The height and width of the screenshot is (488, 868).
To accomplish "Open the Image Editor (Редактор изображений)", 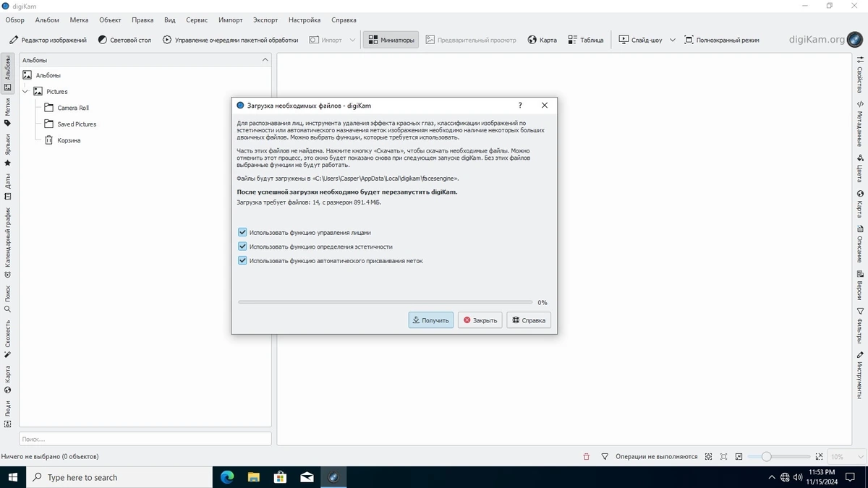I will (x=48, y=40).
